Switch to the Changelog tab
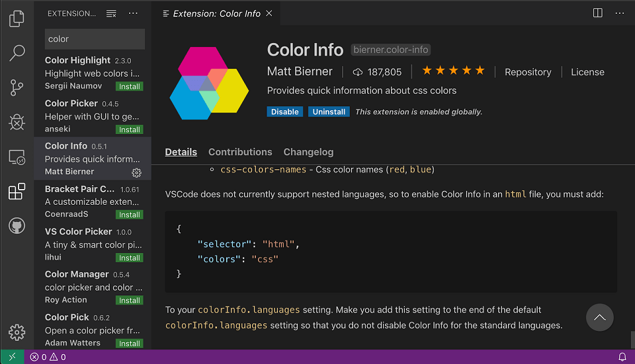Image resolution: width=635 pixels, height=364 pixels. [x=308, y=152]
